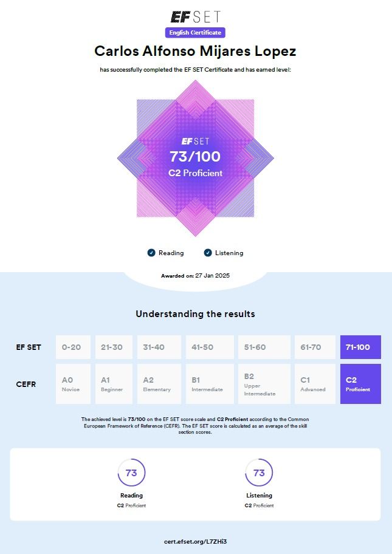Click the English Certificate badge
392x554 pixels.
[195, 33]
